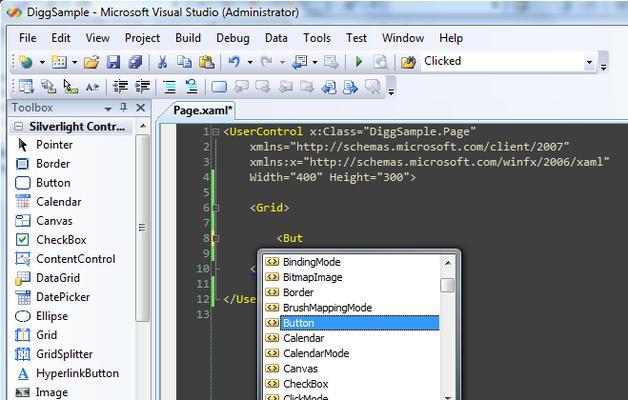Viewport: 628px width, 400px height.
Task: Toggle a bookmark on the current line
Action: [219, 86]
